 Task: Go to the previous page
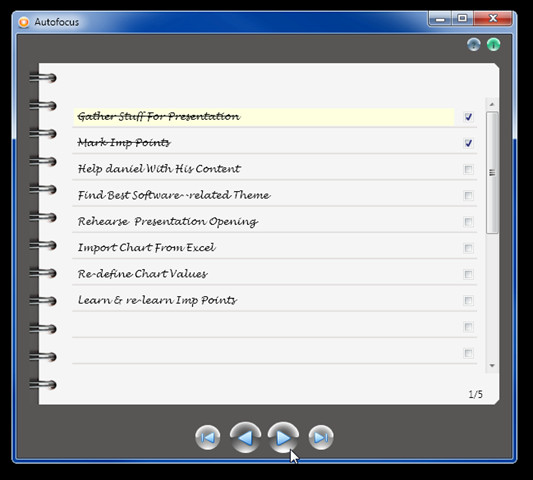pyautogui.click(x=245, y=438)
